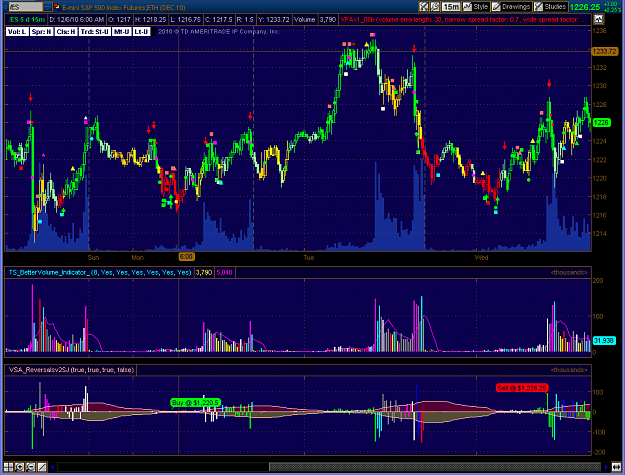Click the C: 1217.5 close value

[218, 19]
